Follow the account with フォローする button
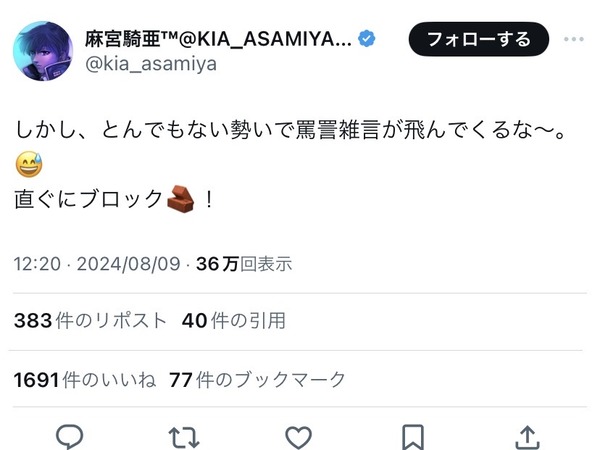 pos(479,39)
